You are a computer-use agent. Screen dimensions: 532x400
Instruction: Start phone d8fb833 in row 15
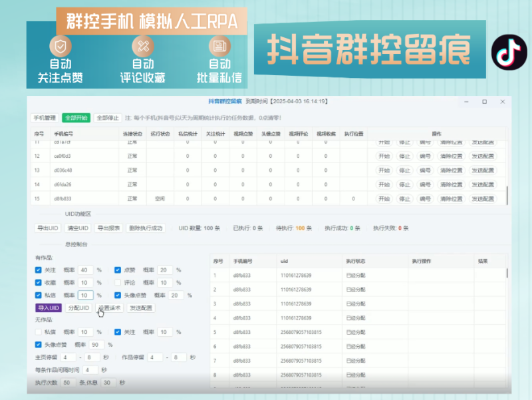click(386, 198)
